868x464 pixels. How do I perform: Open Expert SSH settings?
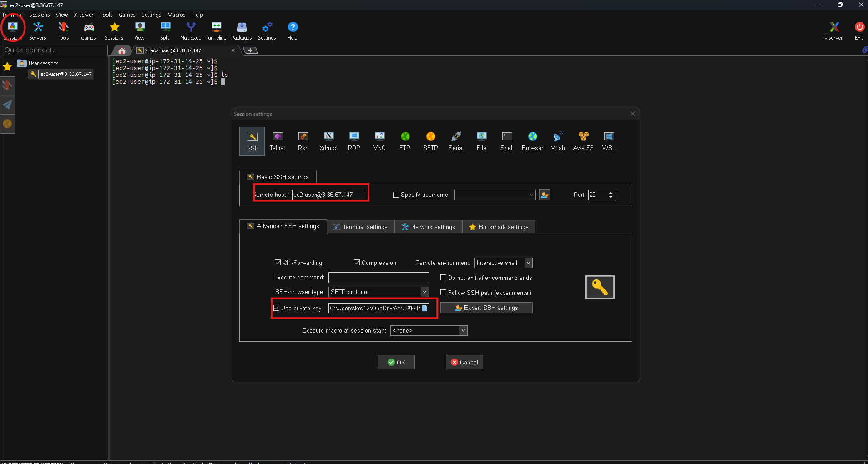tap(486, 308)
